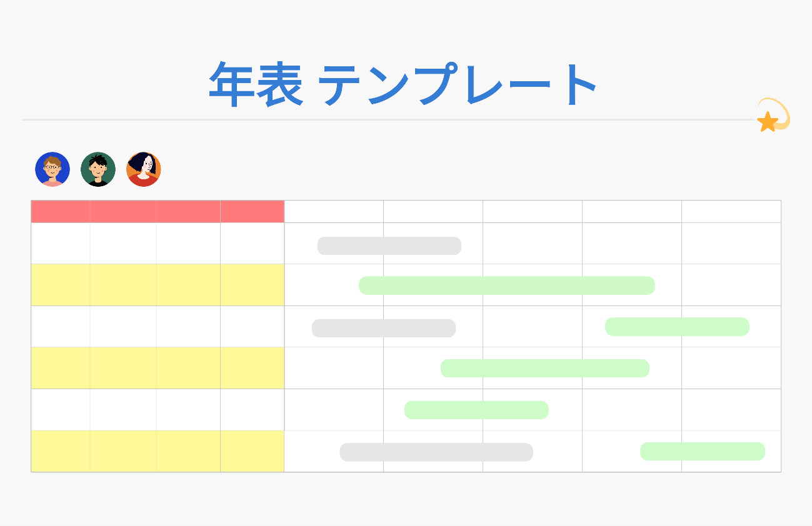The image size is (812, 526).
Task: Click the dark-haired man avatar on green
Action: coord(98,169)
